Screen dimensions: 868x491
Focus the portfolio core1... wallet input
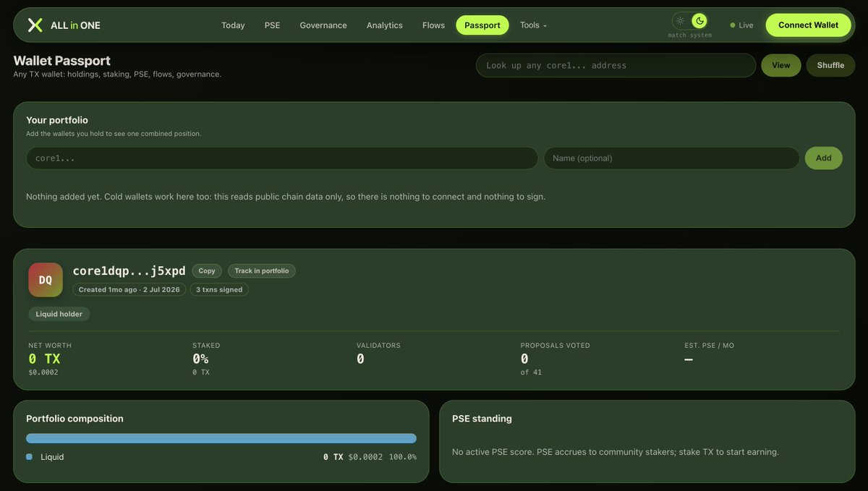(x=282, y=158)
